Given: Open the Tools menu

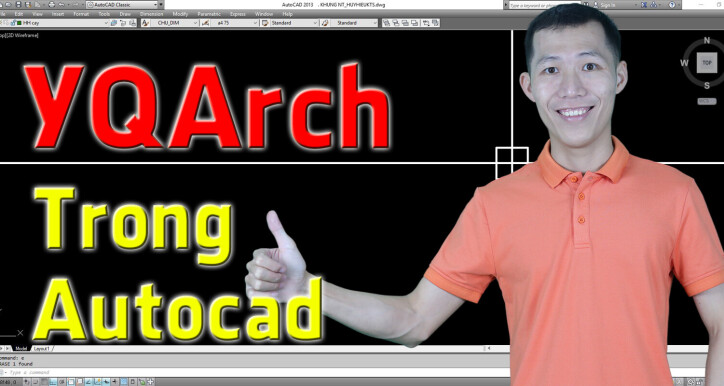Looking at the screenshot, I should pyautogui.click(x=104, y=14).
